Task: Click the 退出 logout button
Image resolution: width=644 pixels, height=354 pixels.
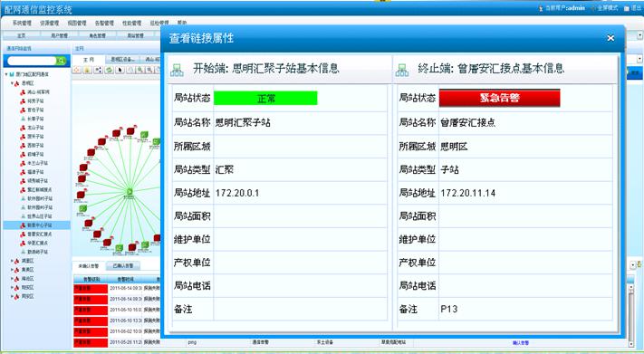Action: (x=636, y=8)
